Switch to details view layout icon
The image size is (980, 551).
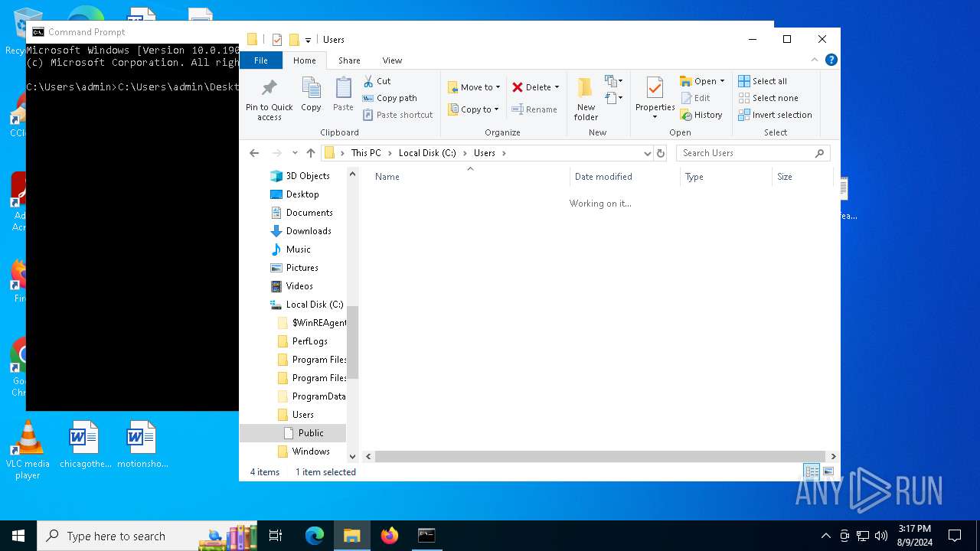click(811, 472)
